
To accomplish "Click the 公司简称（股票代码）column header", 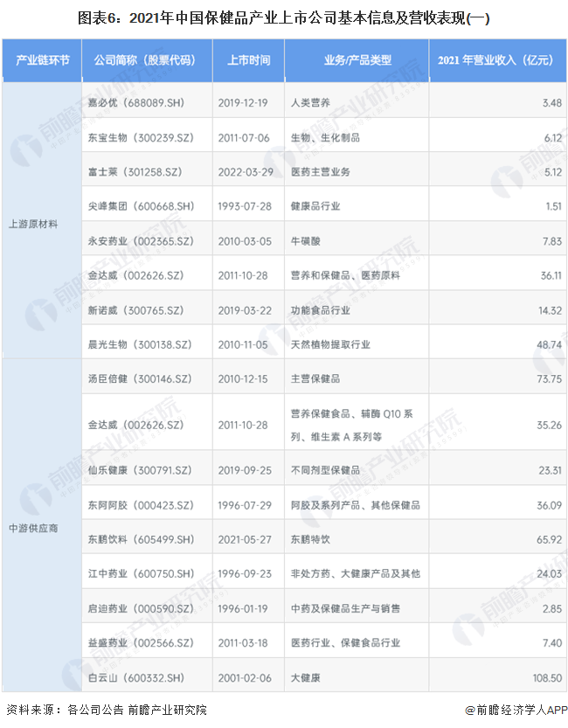I will coord(145,60).
